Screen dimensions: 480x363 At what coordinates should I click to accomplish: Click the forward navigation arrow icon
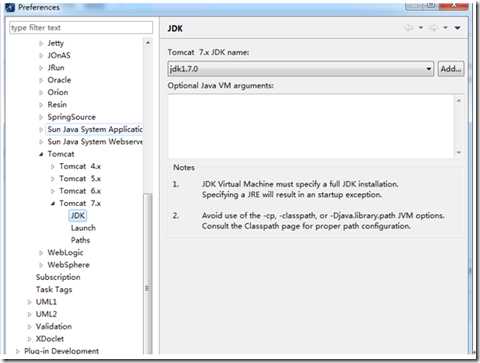(x=433, y=28)
